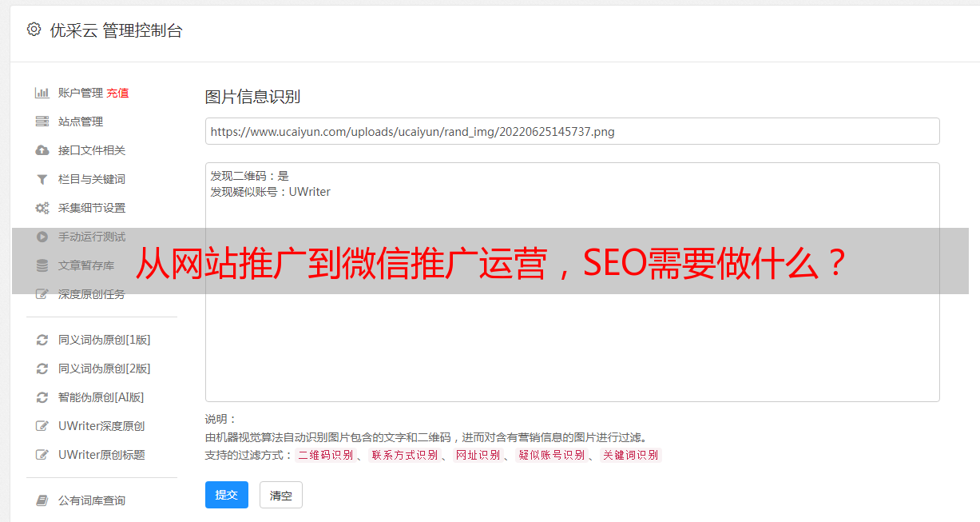Open UWriter原创标题 page
Image resolution: width=980 pixels, height=522 pixels.
tap(101, 455)
